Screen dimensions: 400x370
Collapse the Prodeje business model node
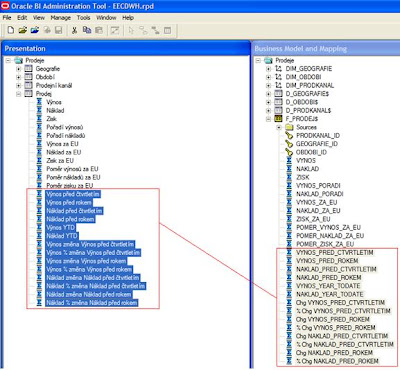258,60
